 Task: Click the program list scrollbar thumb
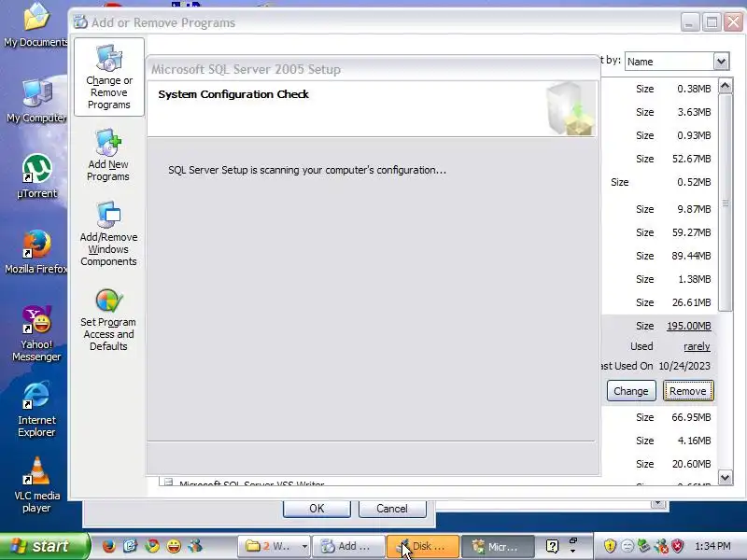[x=726, y=203]
